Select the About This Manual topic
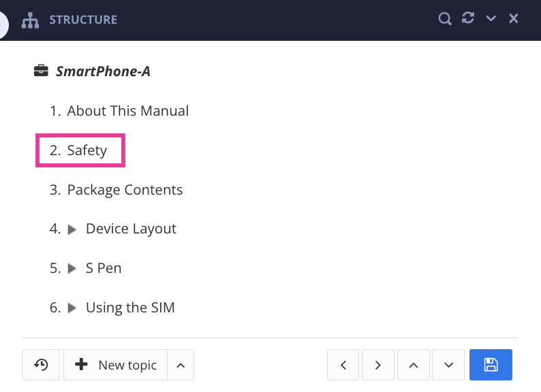This screenshot has height=392, width=541. pos(127,111)
